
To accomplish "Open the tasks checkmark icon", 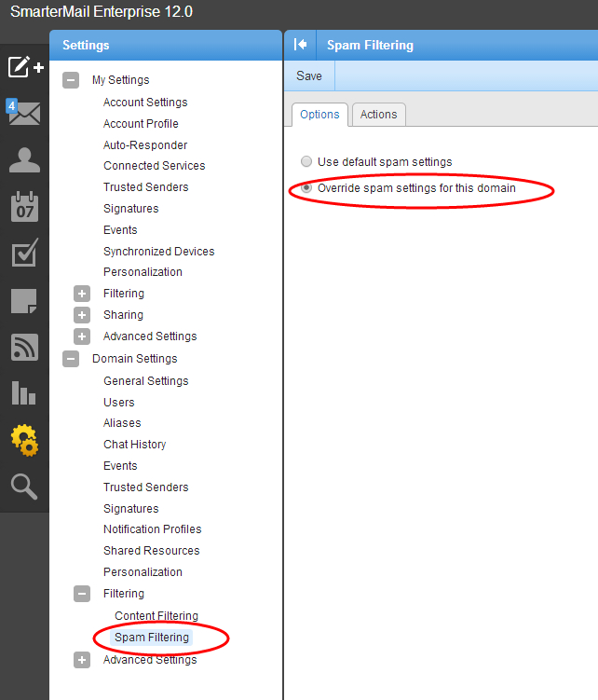I will click(x=24, y=253).
